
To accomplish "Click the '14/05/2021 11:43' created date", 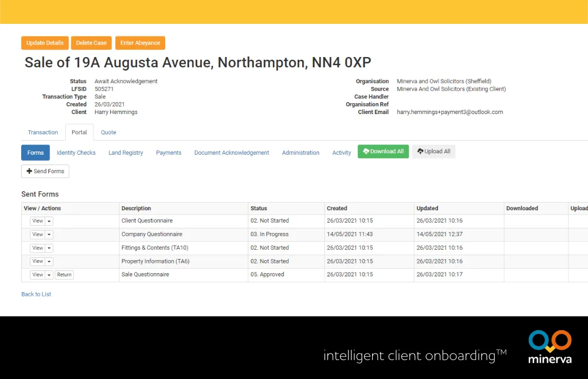I will [x=350, y=234].
